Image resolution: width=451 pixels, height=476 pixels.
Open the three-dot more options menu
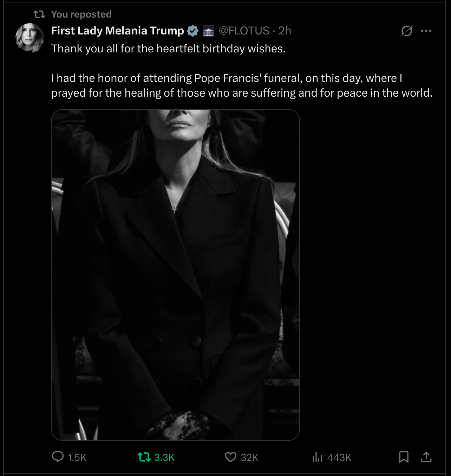click(426, 31)
